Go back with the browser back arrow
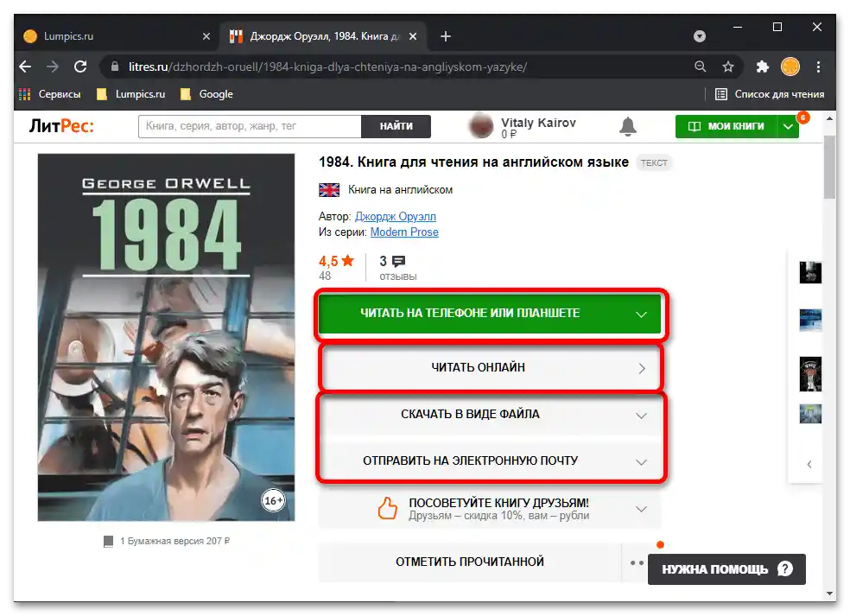 pos(25,67)
